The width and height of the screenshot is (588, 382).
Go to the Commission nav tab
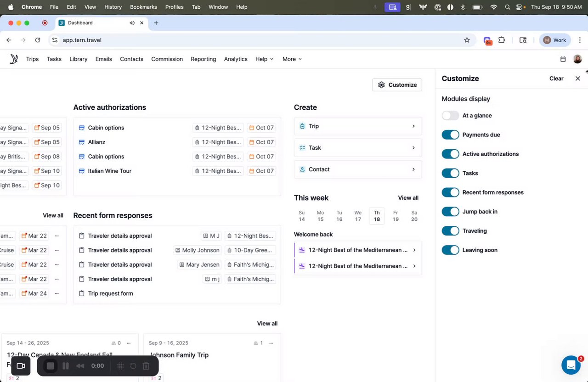pyautogui.click(x=167, y=59)
